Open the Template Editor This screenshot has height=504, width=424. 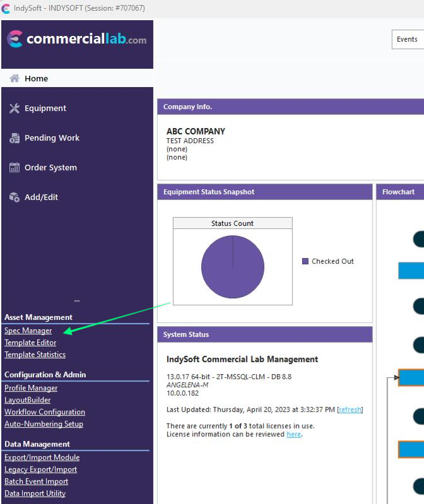[30, 343]
